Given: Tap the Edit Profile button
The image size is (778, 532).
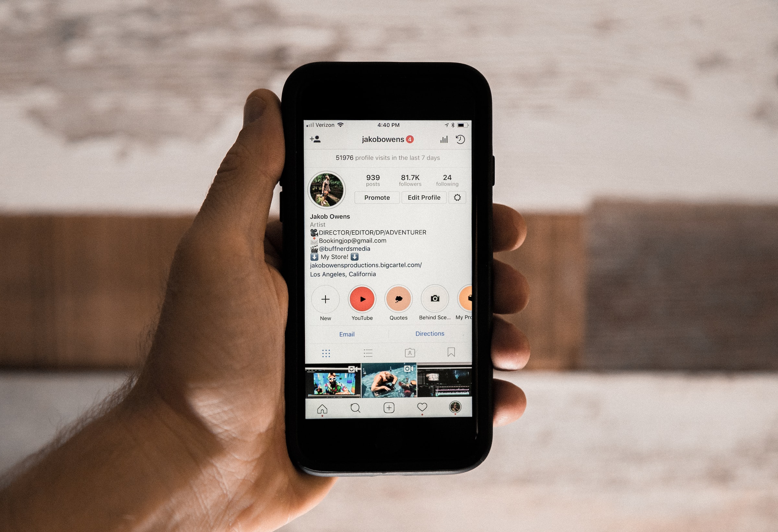Looking at the screenshot, I should coord(424,197).
